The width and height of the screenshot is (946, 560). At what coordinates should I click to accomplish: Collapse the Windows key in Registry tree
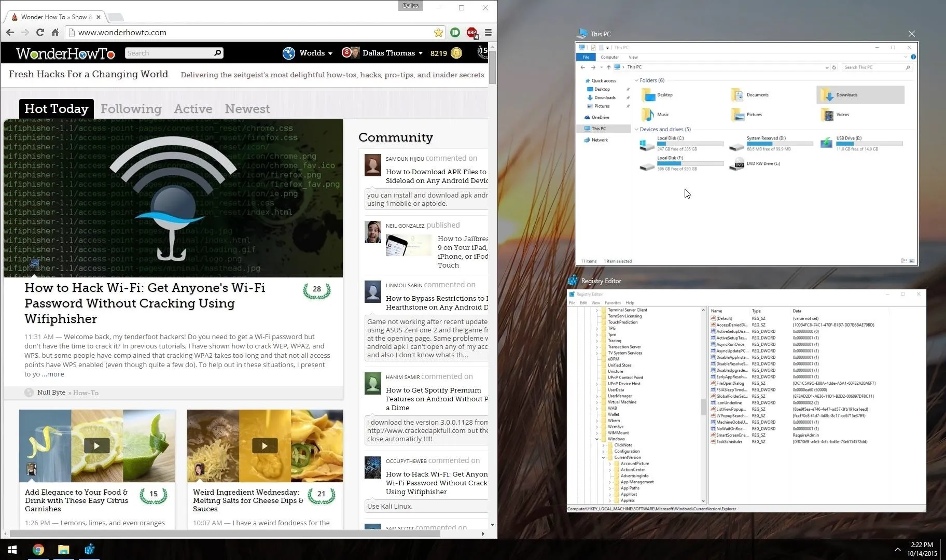point(597,439)
